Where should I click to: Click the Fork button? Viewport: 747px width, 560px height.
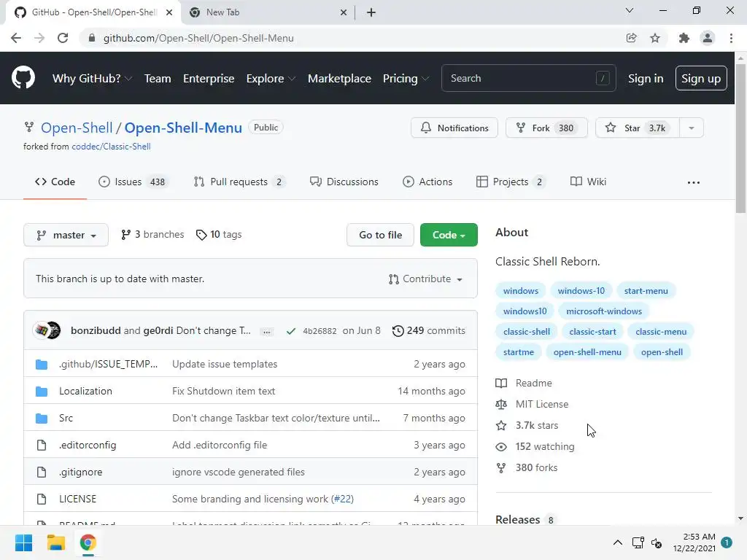coord(546,128)
